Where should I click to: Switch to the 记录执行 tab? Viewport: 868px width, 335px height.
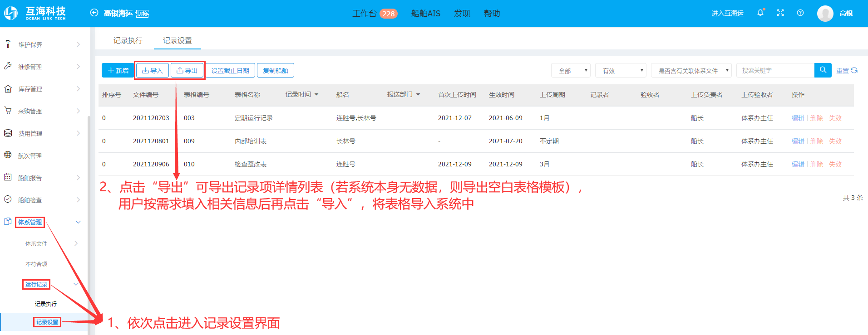click(x=128, y=40)
